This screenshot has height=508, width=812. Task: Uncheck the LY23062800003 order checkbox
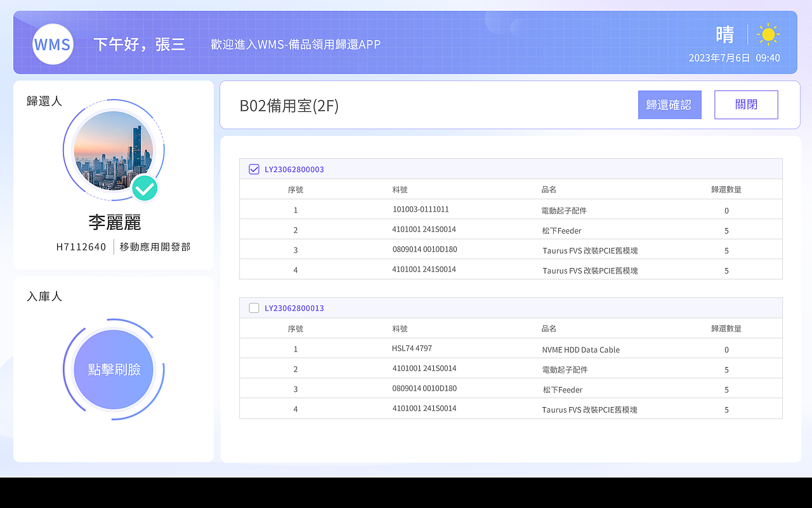[x=254, y=169]
